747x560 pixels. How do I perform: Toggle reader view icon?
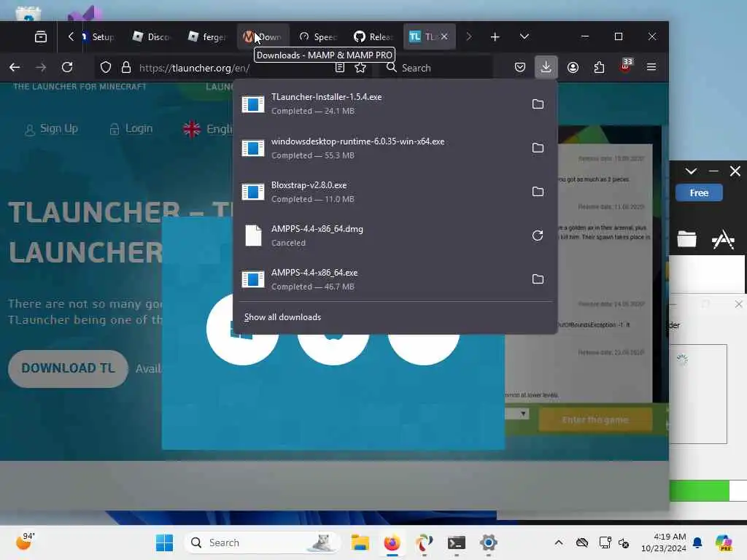(340, 68)
